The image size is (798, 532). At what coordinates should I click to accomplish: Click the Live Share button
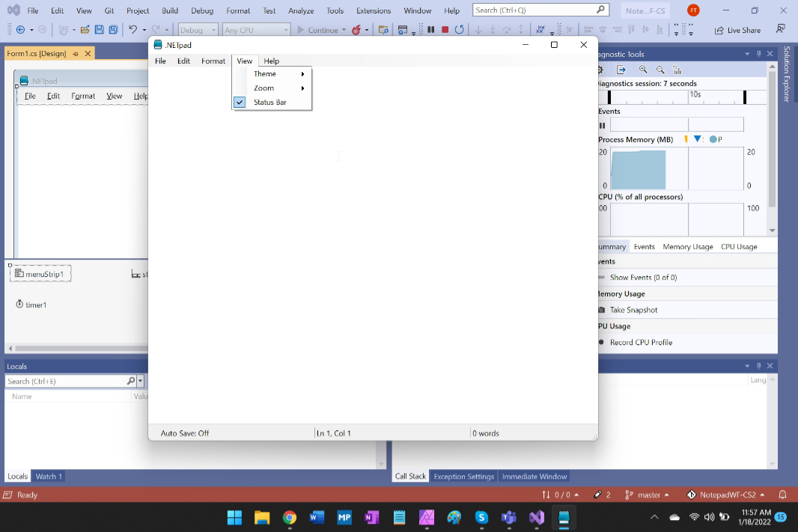click(x=737, y=30)
